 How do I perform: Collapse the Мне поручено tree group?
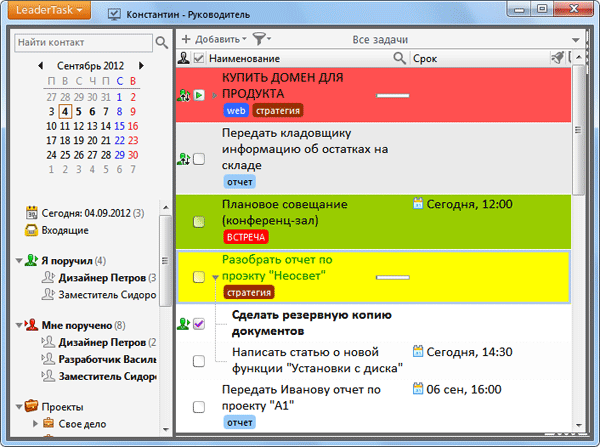point(19,325)
